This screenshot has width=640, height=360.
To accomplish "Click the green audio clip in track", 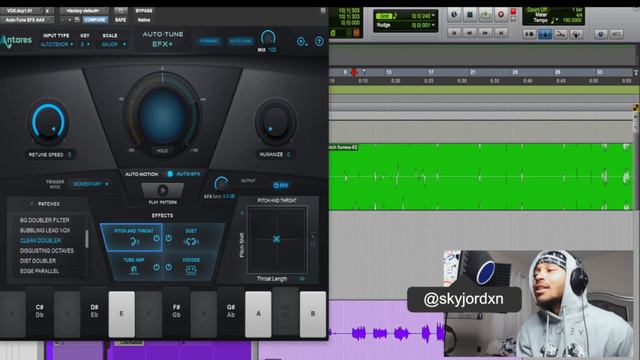I will tap(481, 177).
